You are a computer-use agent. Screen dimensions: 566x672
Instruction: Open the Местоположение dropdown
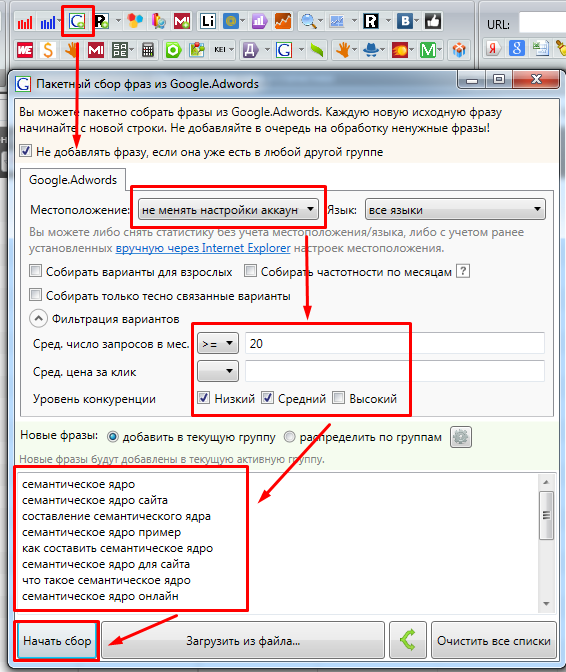[x=228, y=210]
